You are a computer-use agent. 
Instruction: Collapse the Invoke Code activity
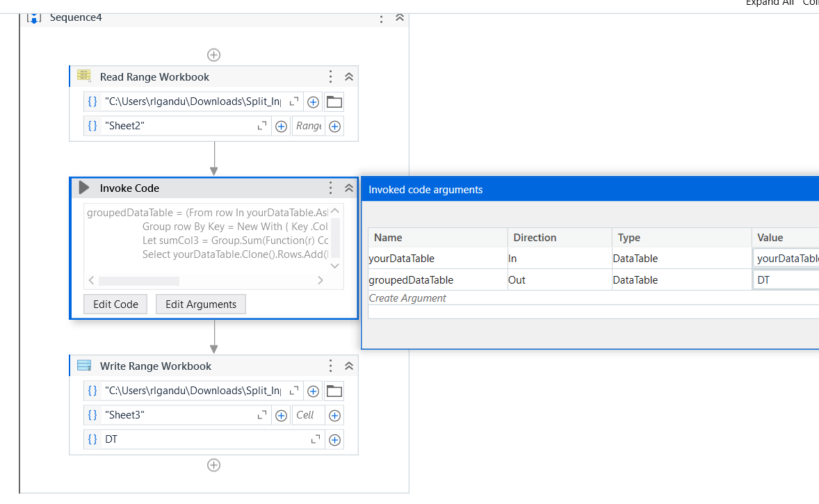(x=349, y=188)
